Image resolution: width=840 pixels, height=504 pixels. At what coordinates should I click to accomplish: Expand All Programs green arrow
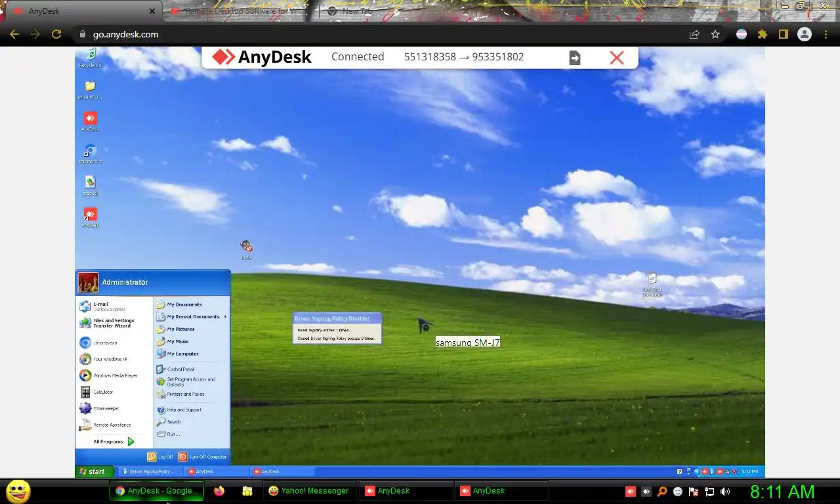coord(131,442)
